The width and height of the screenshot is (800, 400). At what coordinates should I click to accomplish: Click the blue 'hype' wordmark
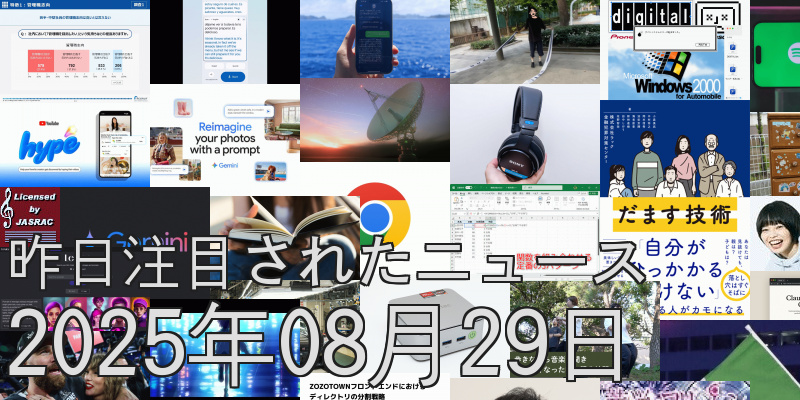[47, 151]
